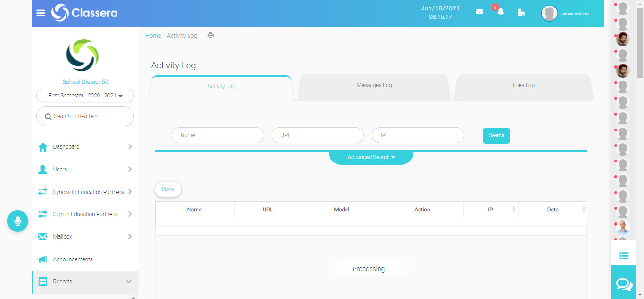The width and height of the screenshot is (644, 299).
Task: Click the building icon in the header
Action: pyautogui.click(x=521, y=12)
